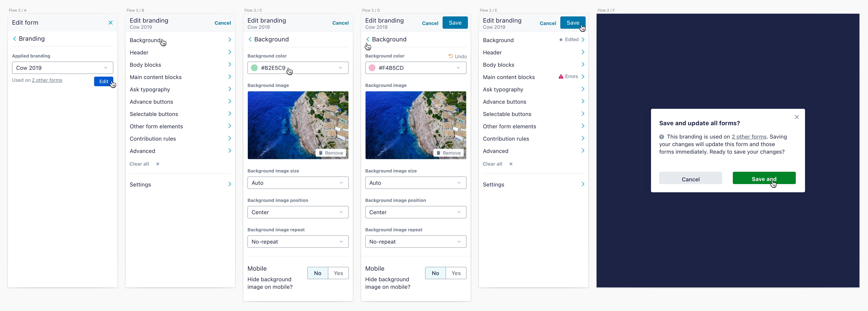This screenshot has width=868, height=311.
Task: Open No-repeat background repeat dropdown in Flow 2/D
Action: (416, 242)
